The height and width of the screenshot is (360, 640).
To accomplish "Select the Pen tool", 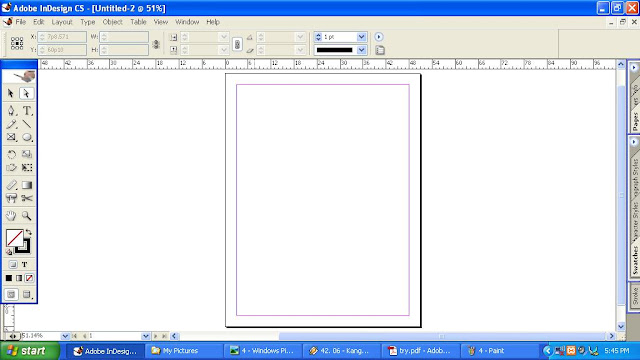I will coord(11,111).
